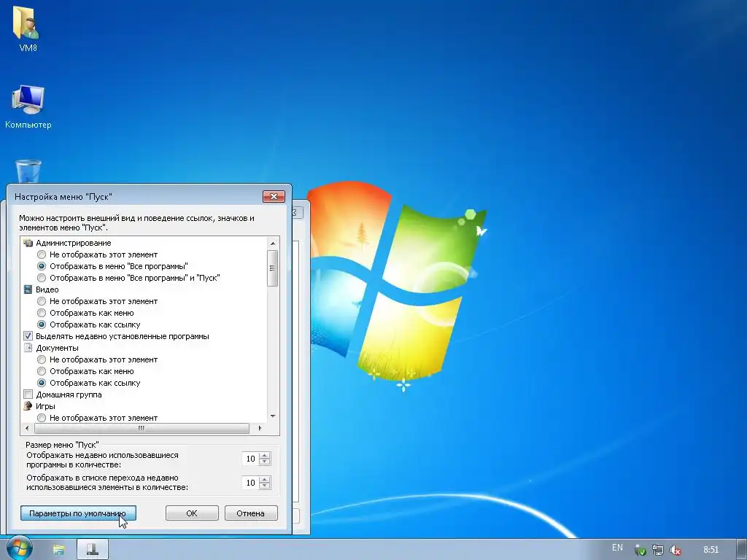Activate the taskbar properties window button
747x560 pixels.
click(93, 549)
